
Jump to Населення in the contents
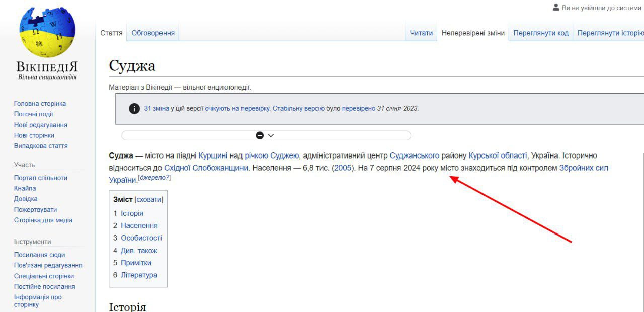tap(139, 225)
